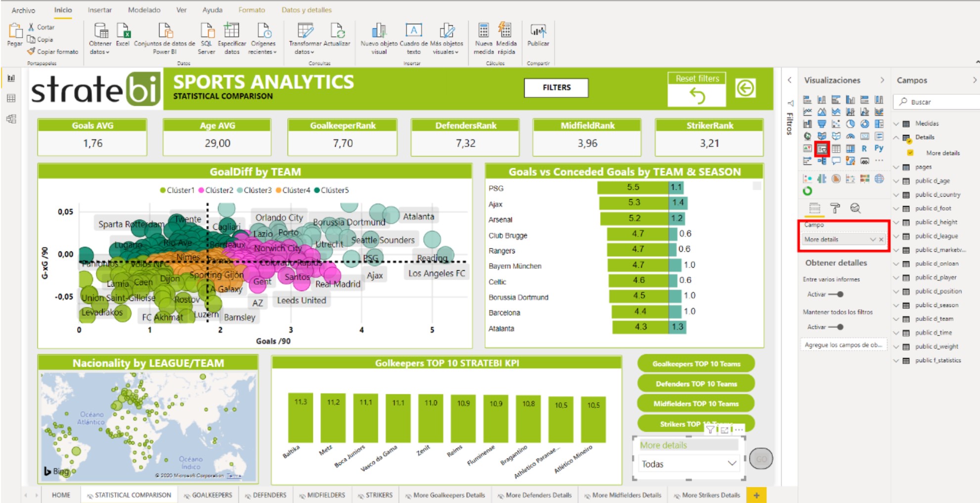Click the Medida rápida icon

point(505,32)
